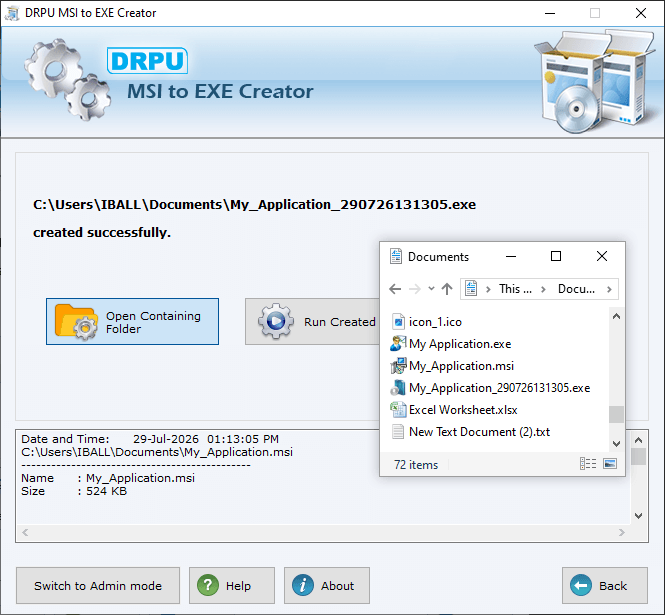This screenshot has height=615, width=665.
Task: Click scroll up arrow of log panel
Action: click(639, 440)
